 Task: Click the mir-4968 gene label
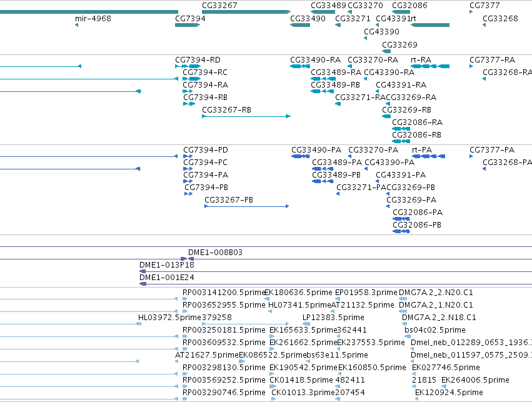tap(93, 18)
